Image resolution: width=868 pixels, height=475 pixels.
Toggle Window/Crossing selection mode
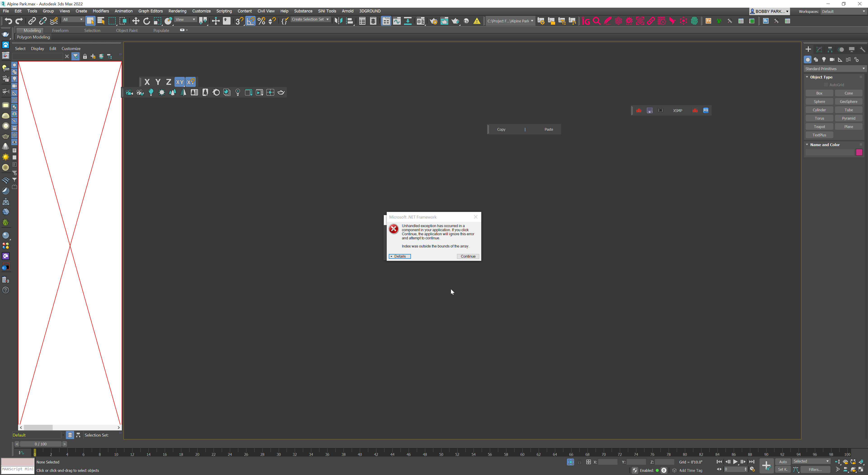(x=123, y=21)
